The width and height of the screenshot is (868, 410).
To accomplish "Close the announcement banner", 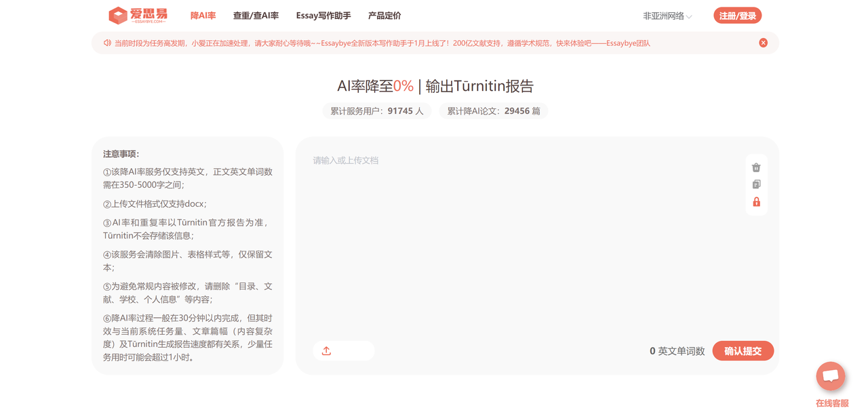I will pyautogui.click(x=763, y=43).
